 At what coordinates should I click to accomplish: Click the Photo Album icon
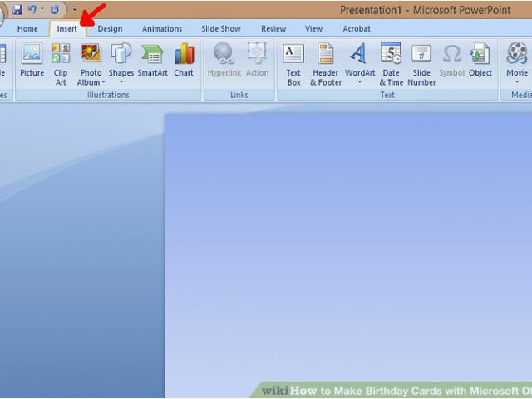pos(91,53)
